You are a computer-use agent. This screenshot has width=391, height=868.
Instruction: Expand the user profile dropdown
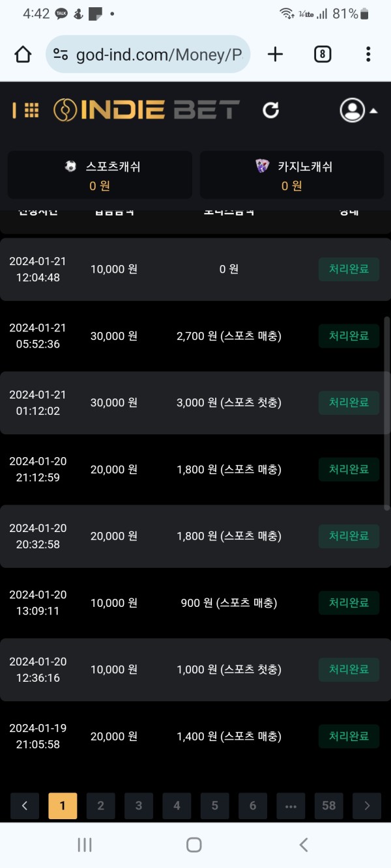[358, 110]
